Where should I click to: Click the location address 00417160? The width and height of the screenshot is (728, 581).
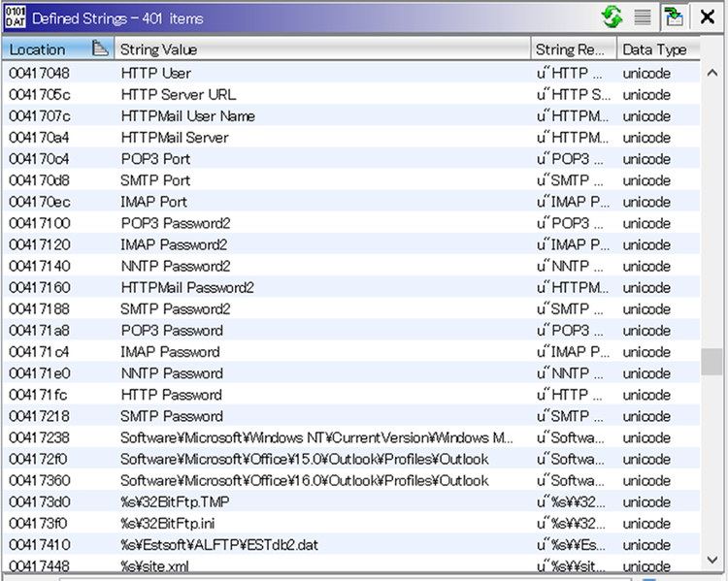[40, 287]
